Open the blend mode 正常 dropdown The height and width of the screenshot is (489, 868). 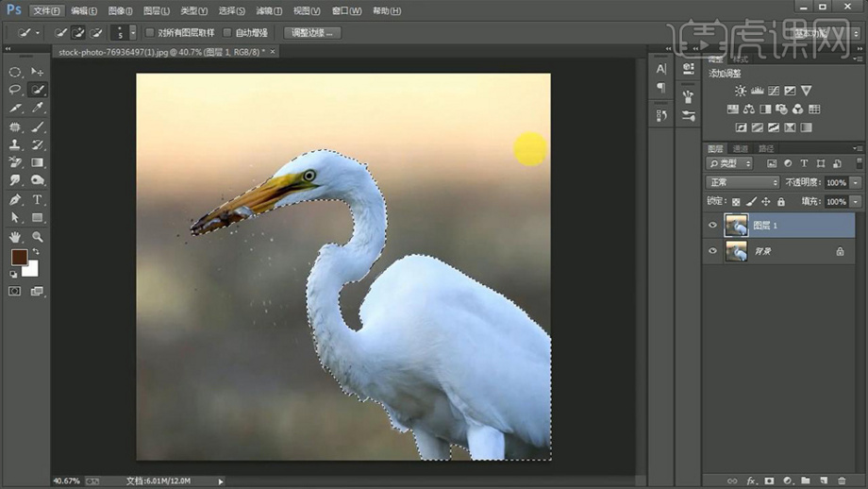(743, 182)
